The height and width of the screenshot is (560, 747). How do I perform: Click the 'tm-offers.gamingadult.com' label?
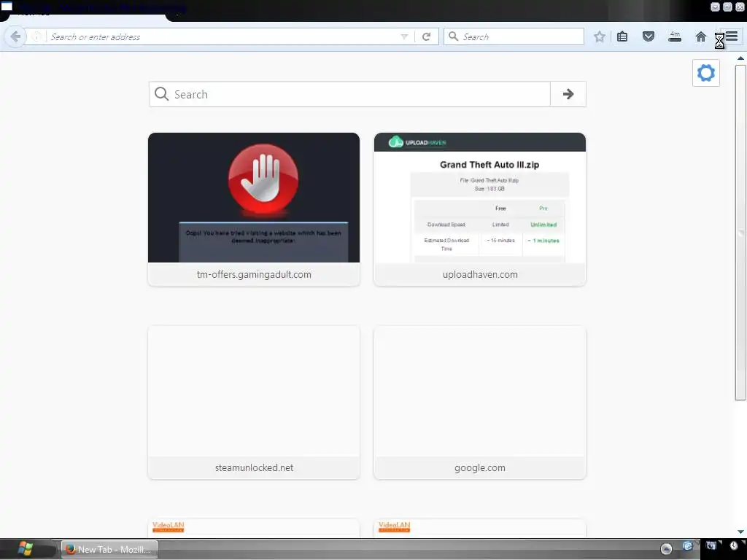[254, 275]
